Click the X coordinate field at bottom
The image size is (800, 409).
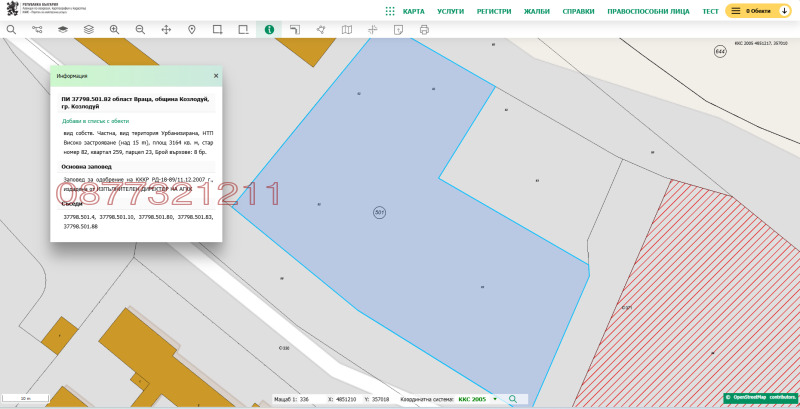(341, 399)
